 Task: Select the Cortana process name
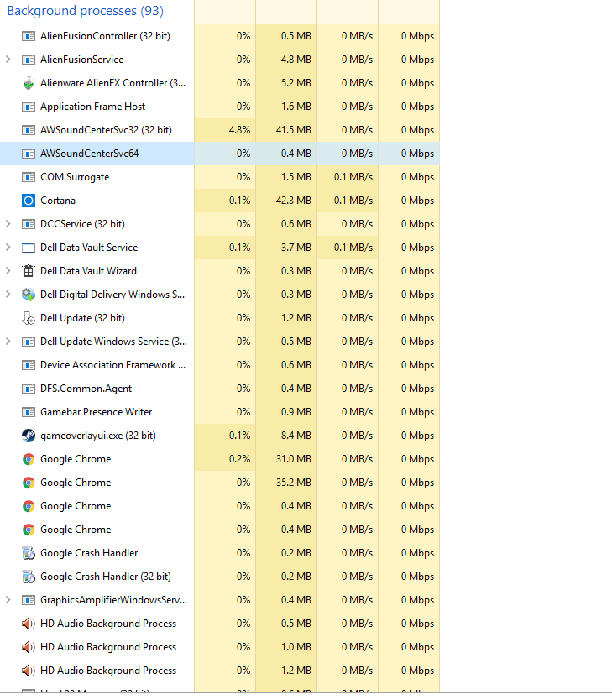tap(58, 201)
